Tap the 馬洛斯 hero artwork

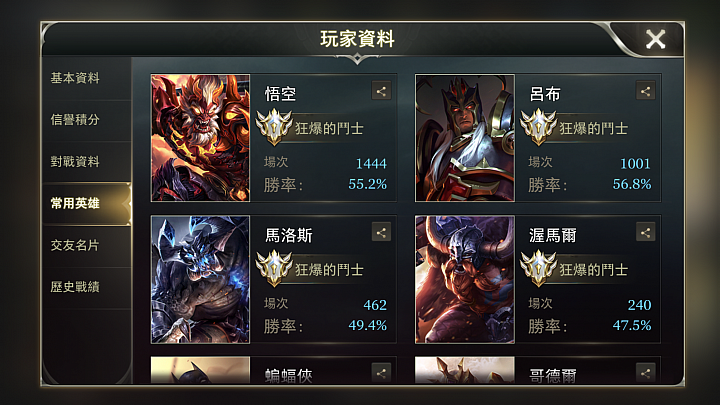201,280
